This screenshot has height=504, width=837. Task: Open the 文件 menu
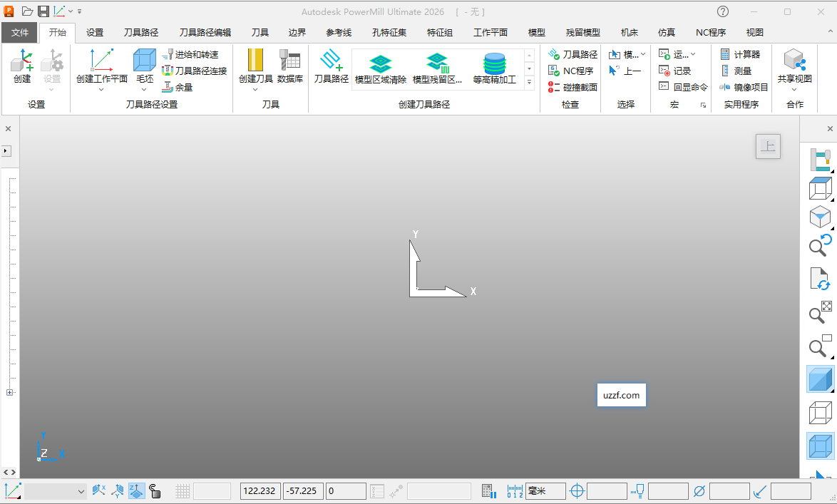(x=20, y=32)
